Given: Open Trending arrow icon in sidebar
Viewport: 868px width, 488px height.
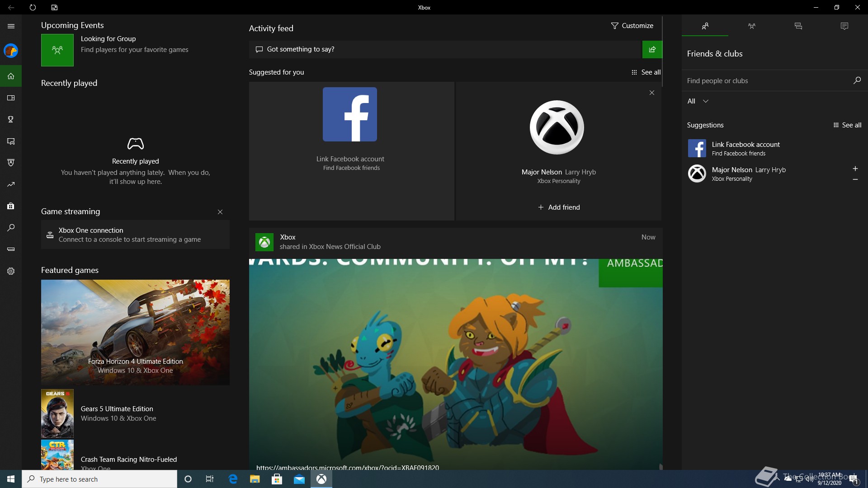Looking at the screenshot, I should point(11,184).
